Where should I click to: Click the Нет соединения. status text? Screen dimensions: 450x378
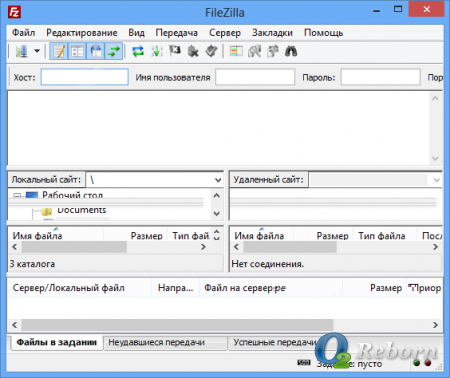(x=268, y=264)
